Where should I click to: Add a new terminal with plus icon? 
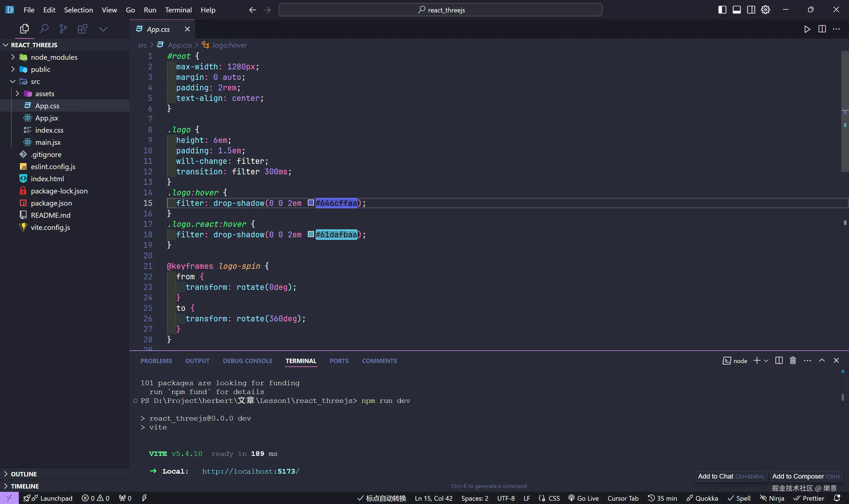point(757,360)
